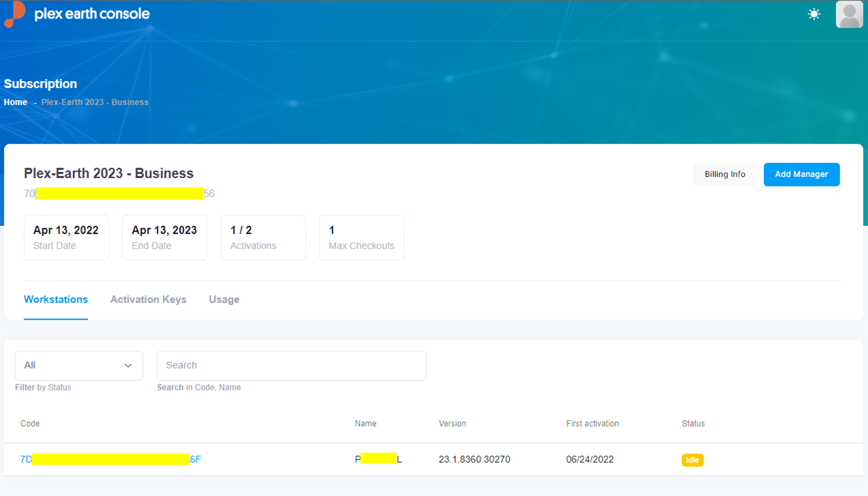Click the Apr 13, 2023 End Date card
868x496 pixels.
click(x=165, y=237)
